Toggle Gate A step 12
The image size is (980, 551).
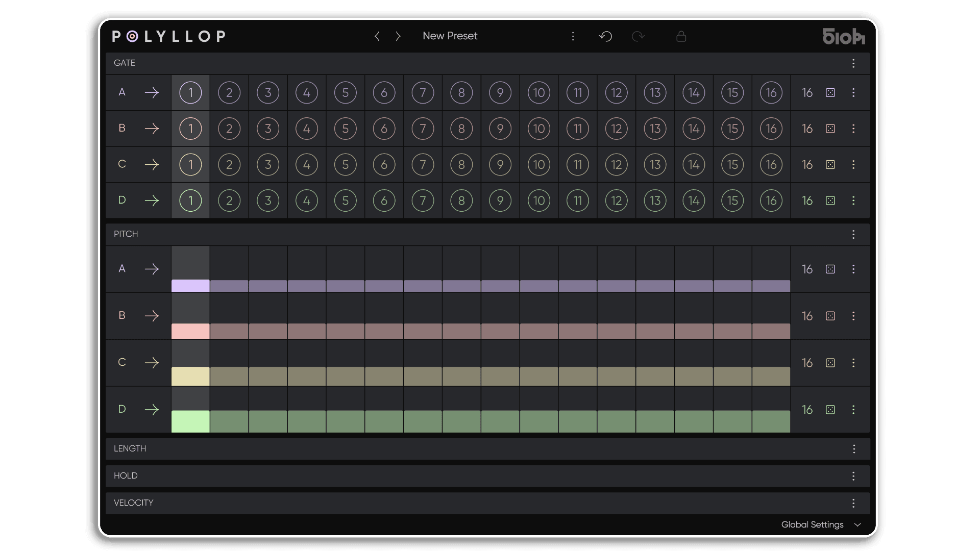617,93
